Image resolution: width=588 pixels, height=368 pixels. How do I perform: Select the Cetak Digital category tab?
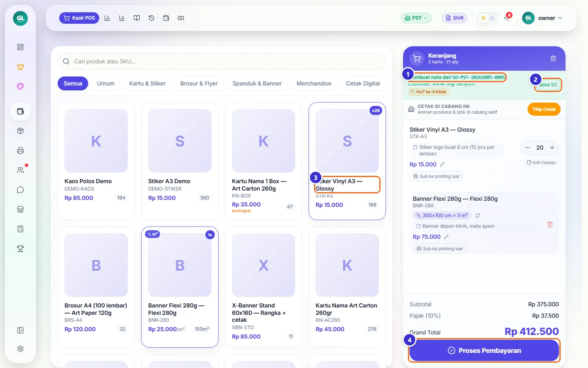(363, 83)
